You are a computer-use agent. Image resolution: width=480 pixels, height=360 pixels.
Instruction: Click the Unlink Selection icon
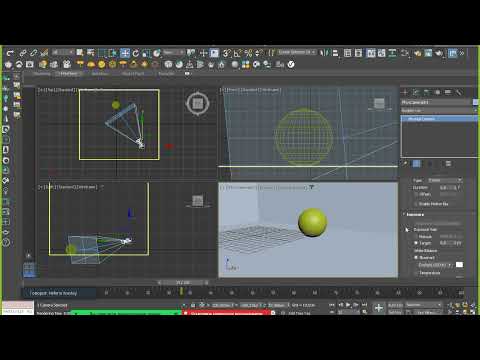click(x=34, y=53)
